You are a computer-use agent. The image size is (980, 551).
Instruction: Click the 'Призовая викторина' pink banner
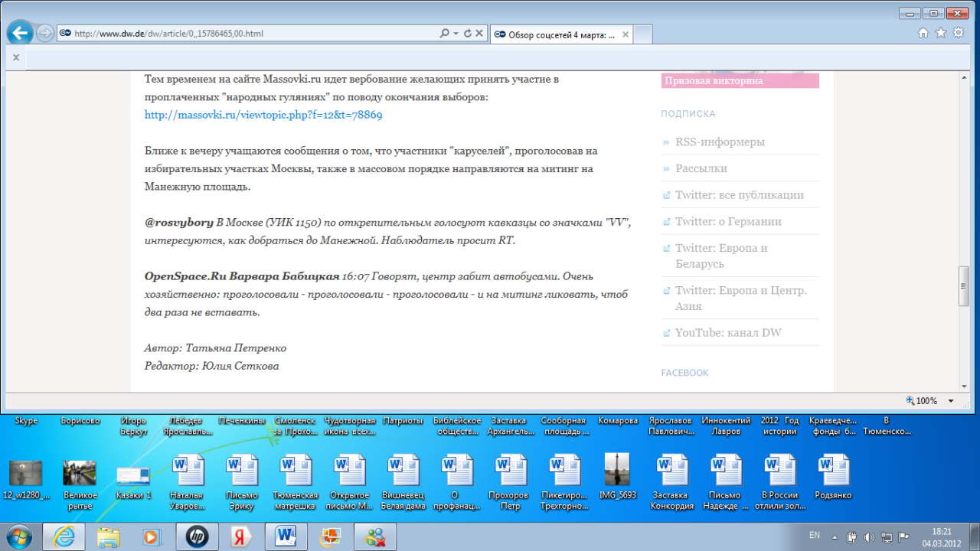[x=740, y=80]
